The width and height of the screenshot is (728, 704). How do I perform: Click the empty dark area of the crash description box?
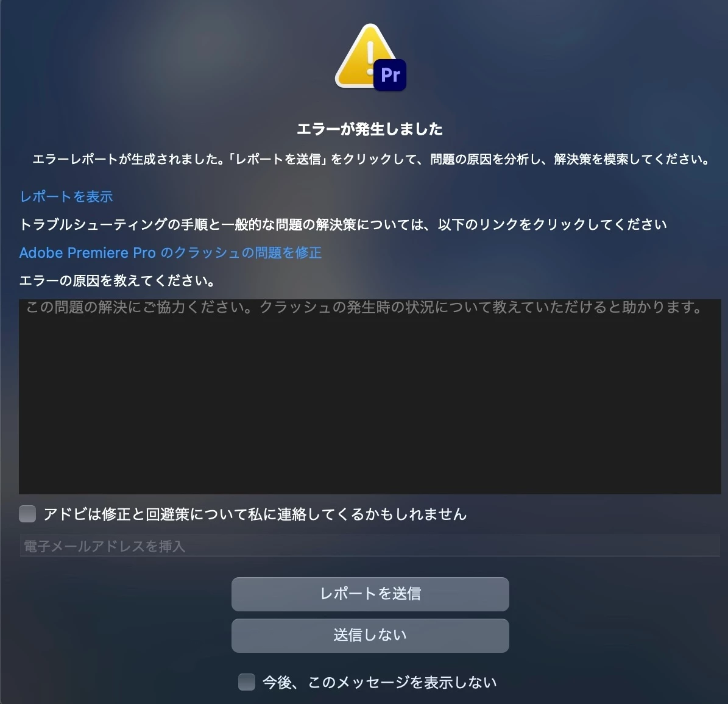tap(370, 404)
